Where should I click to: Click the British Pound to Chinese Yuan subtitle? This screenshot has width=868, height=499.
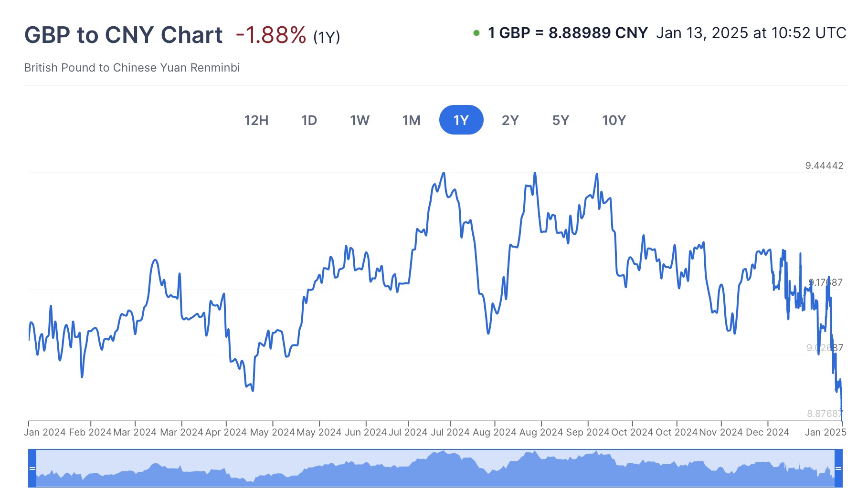(x=132, y=68)
